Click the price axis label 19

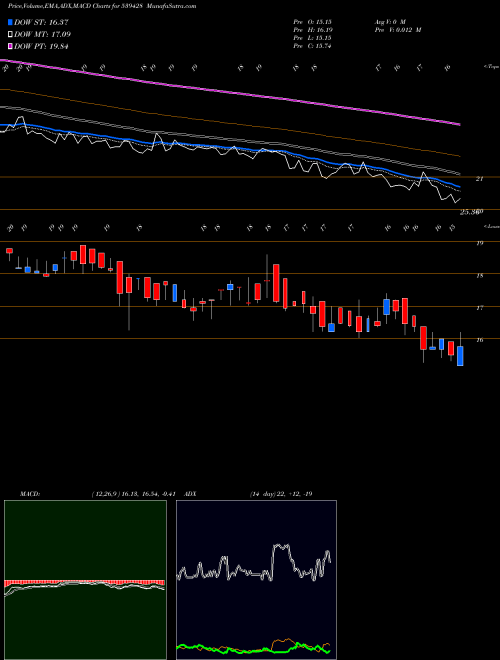480,243
